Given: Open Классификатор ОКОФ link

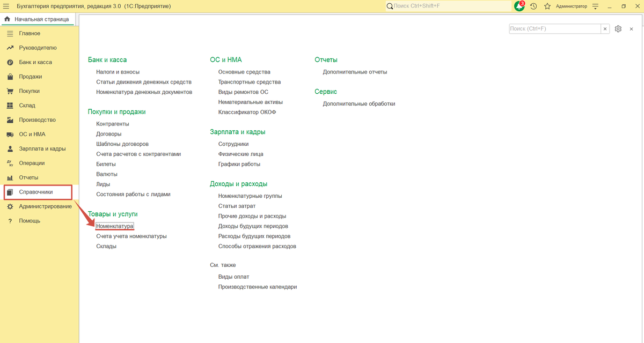Looking at the screenshot, I should (x=247, y=113).
